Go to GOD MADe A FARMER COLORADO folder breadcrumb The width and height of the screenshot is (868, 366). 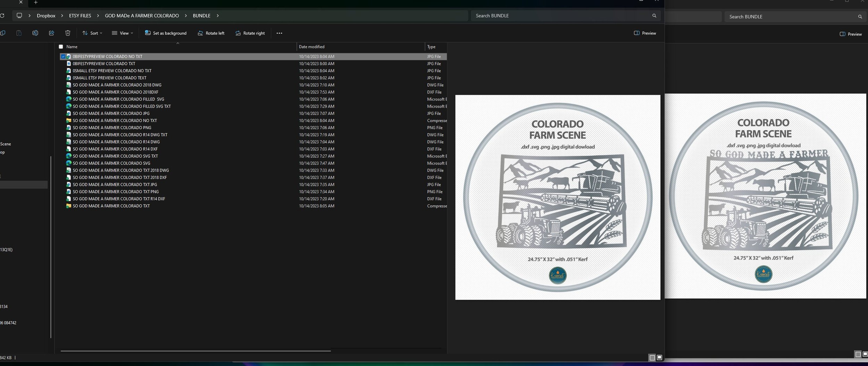point(142,16)
